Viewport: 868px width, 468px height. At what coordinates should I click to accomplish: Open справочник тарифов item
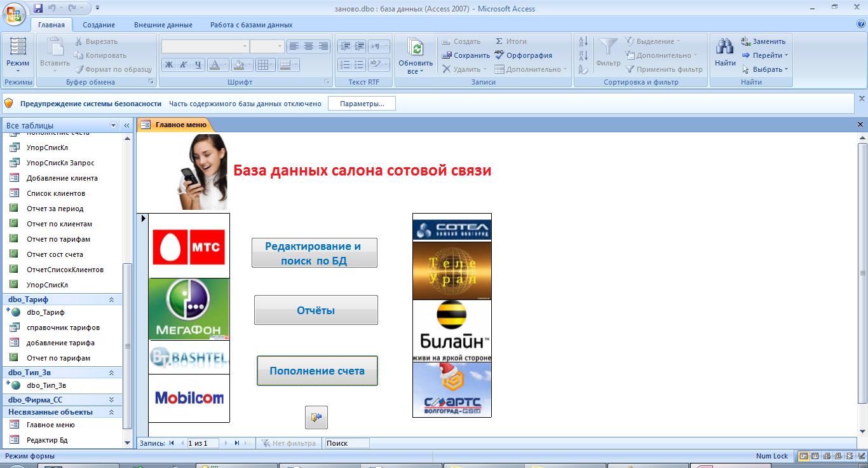click(63, 327)
